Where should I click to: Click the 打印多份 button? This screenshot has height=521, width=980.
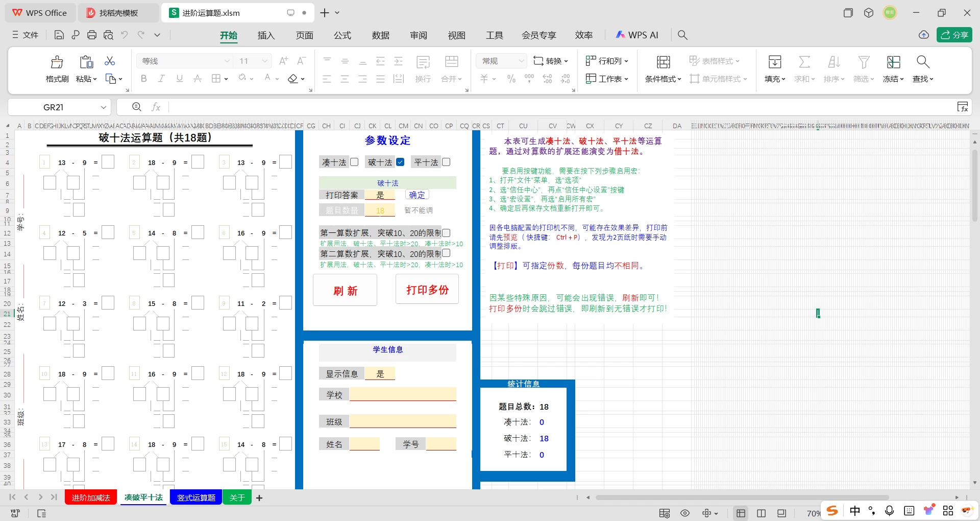pos(427,289)
